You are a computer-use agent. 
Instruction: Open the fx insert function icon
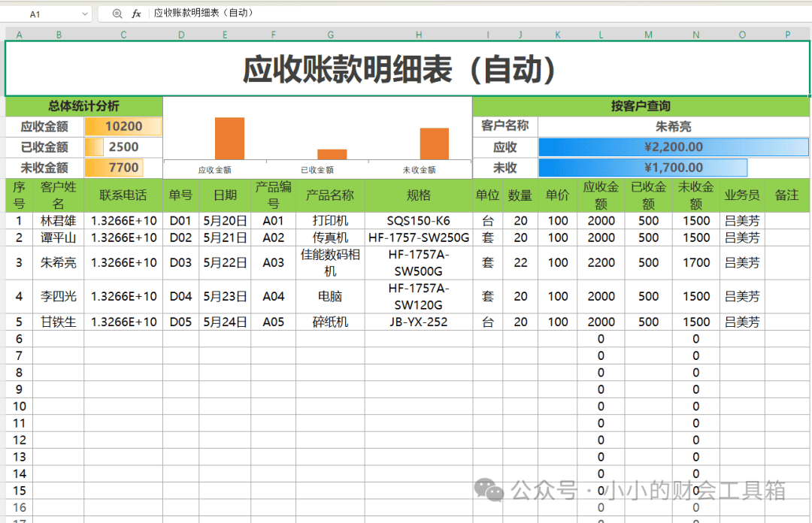coord(136,14)
